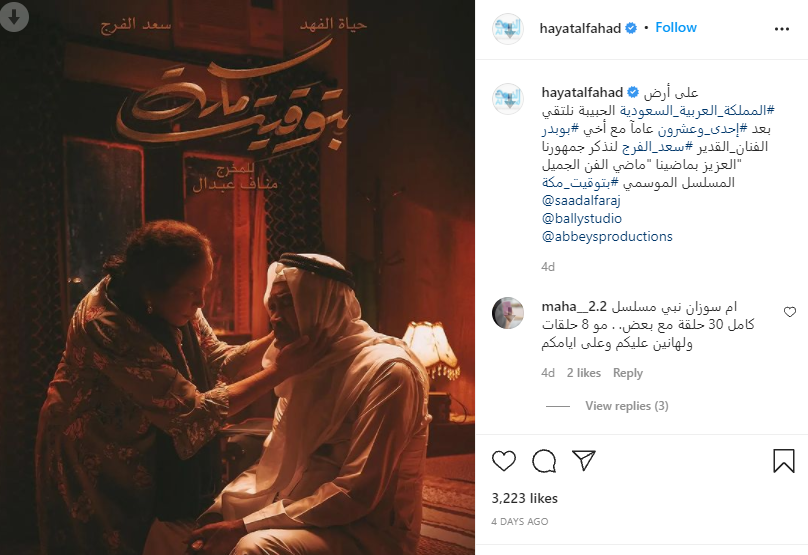
Task: Click the 2 likes count on the comment
Action: click(583, 373)
